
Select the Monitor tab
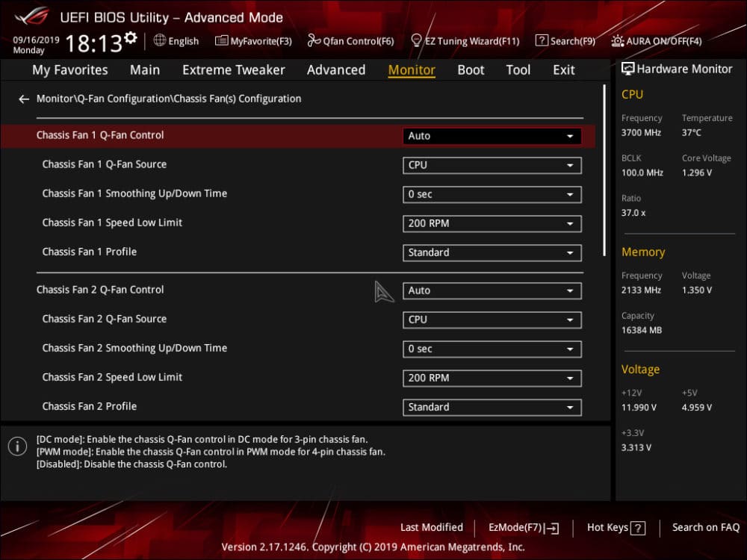tap(412, 70)
